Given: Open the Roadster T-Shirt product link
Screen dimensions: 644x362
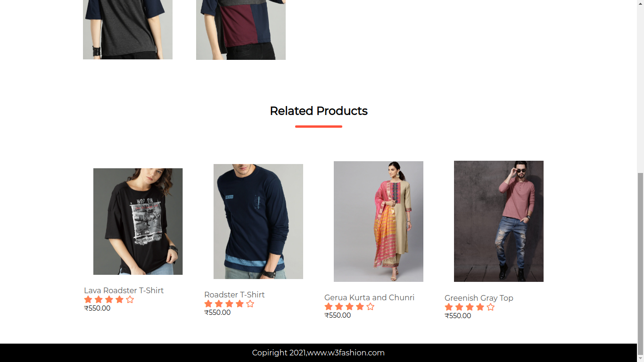Looking at the screenshot, I should [234, 295].
